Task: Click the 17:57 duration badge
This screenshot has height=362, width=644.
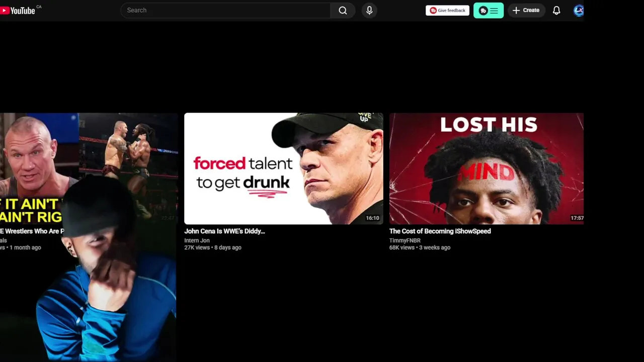Action: click(577, 218)
